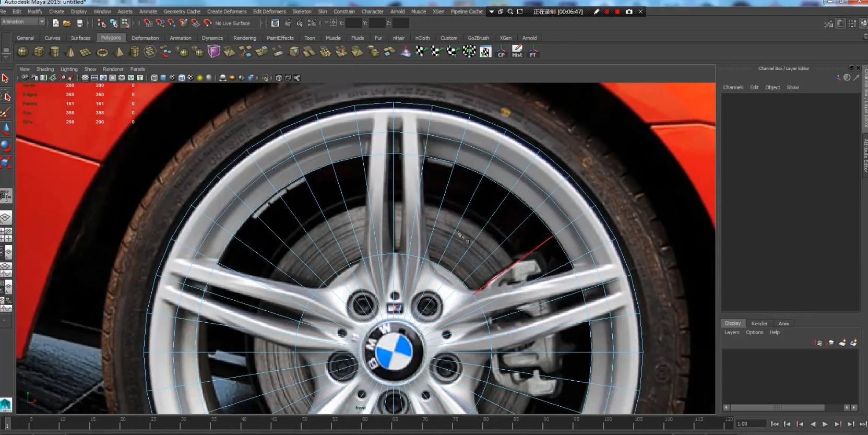Pause the screen recording
This screenshot has width=868, height=435.
[x=607, y=11]
